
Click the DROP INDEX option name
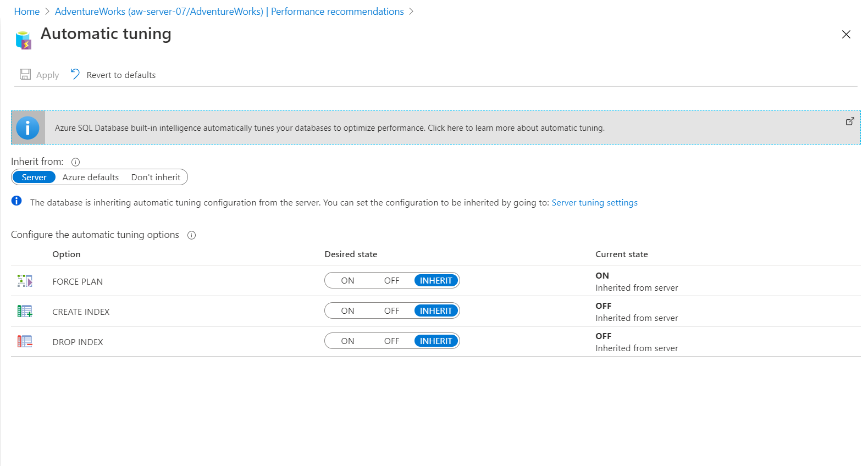pos(78,342)
